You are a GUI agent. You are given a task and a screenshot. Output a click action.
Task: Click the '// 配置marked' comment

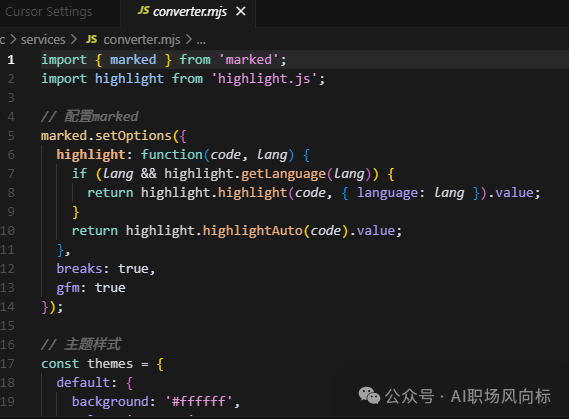(x=90, y=116)
